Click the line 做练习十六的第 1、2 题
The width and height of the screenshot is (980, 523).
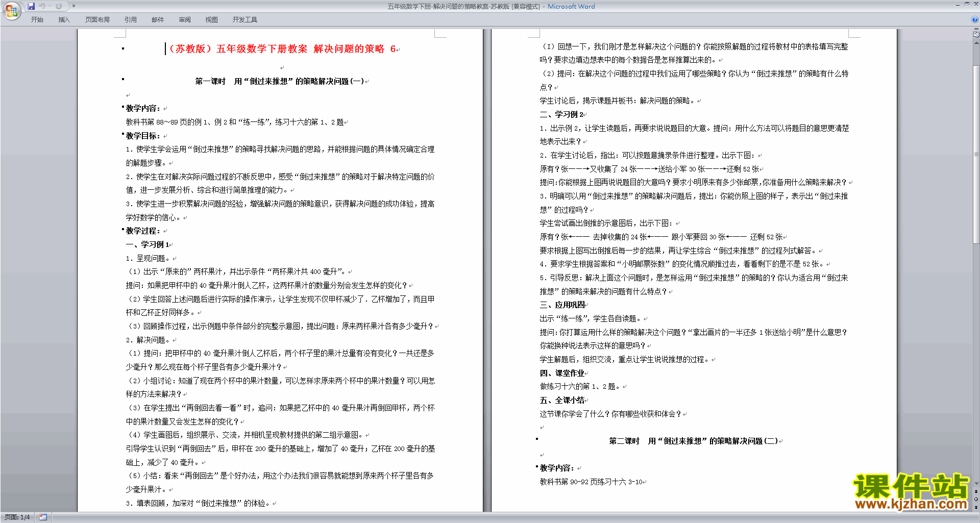[580, 386]
